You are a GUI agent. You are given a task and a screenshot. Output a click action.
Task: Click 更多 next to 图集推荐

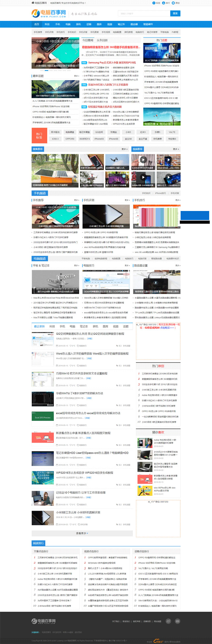point(125,149)
